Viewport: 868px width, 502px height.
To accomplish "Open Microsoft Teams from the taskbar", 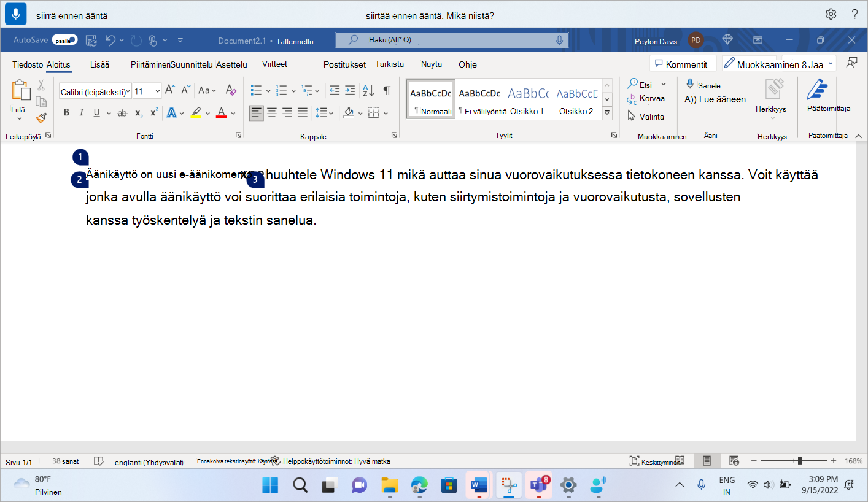I will pos(538,485).
